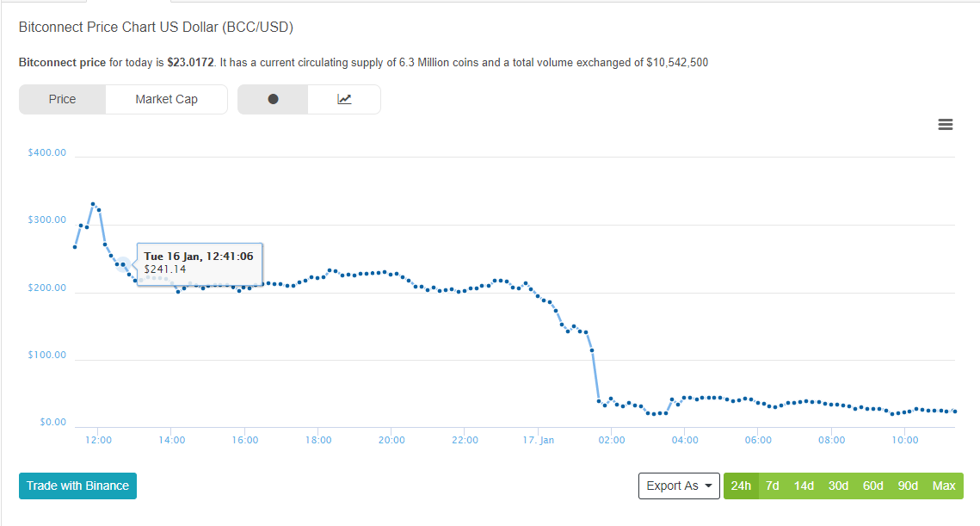This screenshot has height=526, width=980.
Task: Click the $100.00 y-axis label
Action: point(46,356)
